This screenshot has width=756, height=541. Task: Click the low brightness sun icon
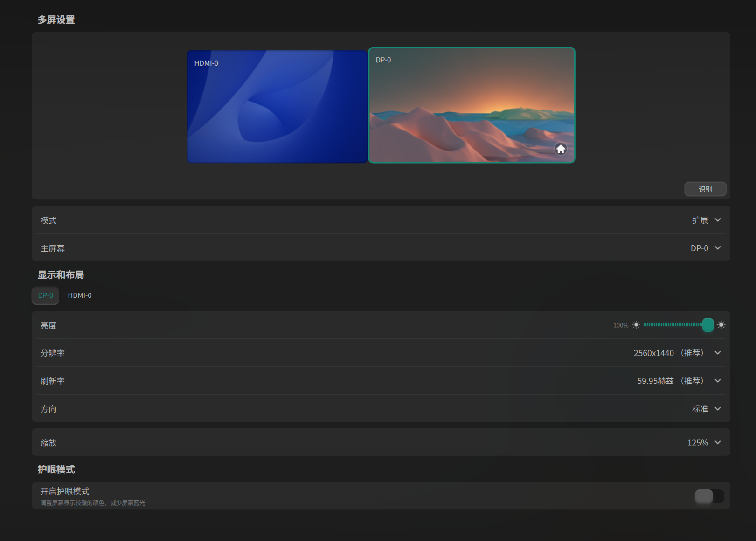coord(636,325)
